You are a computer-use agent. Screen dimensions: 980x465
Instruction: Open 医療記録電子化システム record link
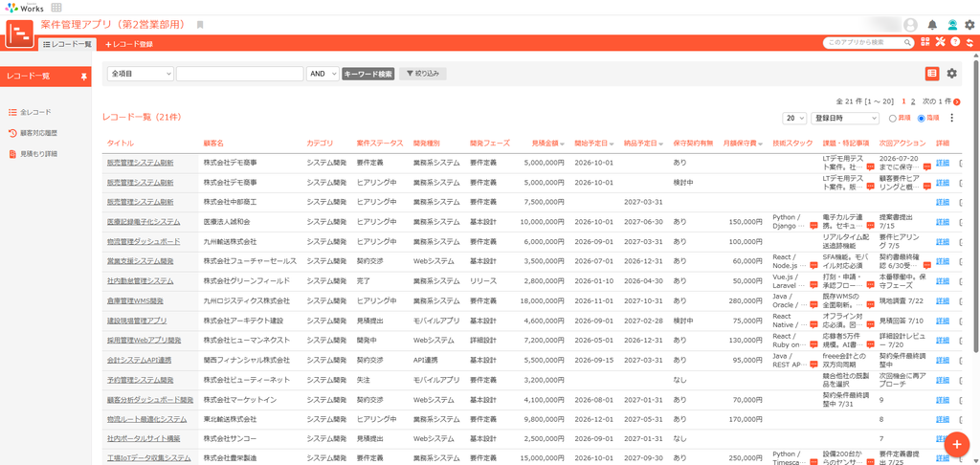coord(144,221)
